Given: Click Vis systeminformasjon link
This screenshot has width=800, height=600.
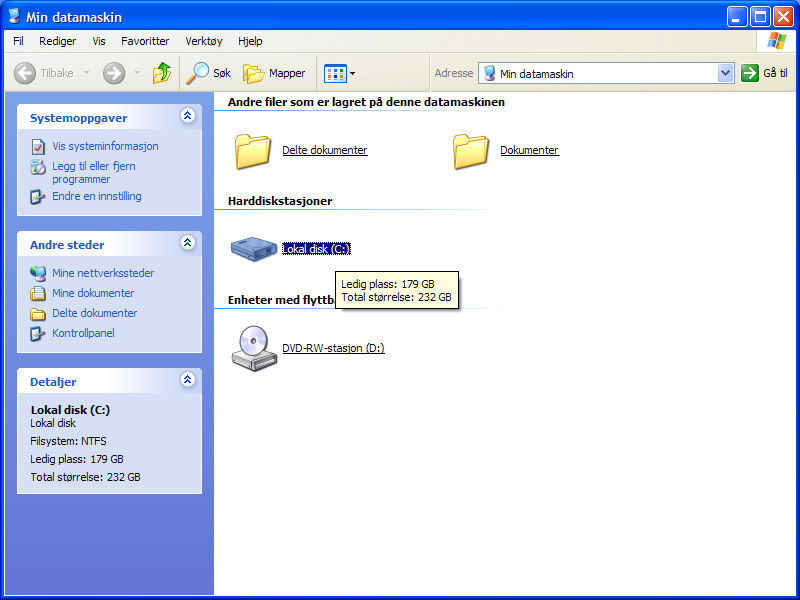Looking at the screenshot, I should pos(105,146).
